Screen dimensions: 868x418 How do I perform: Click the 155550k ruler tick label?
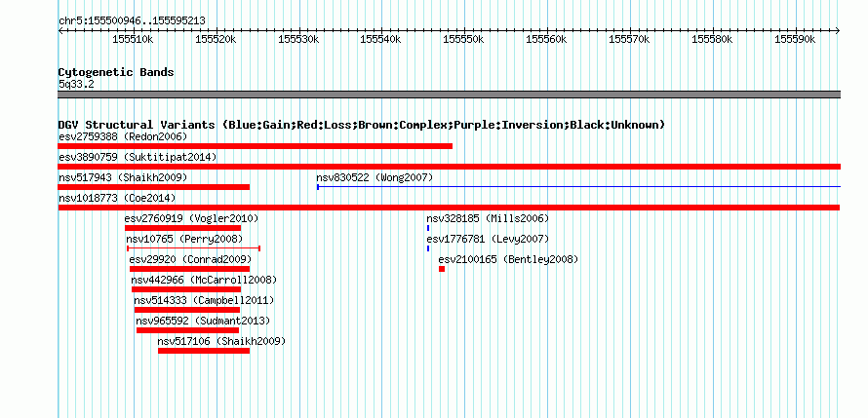pos(464,39)
